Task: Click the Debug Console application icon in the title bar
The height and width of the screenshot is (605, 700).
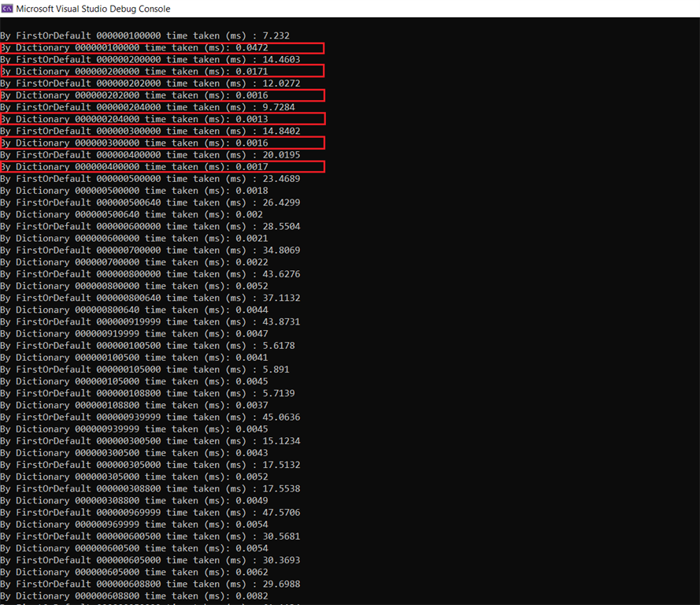Action: coord(8,9)
